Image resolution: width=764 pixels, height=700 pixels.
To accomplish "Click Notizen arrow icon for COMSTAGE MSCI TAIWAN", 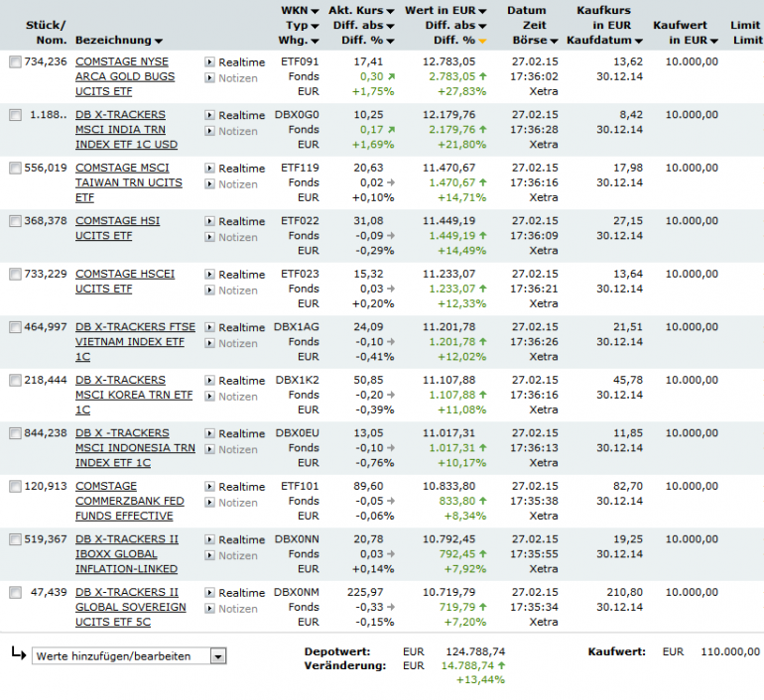I will coord(209,184).
